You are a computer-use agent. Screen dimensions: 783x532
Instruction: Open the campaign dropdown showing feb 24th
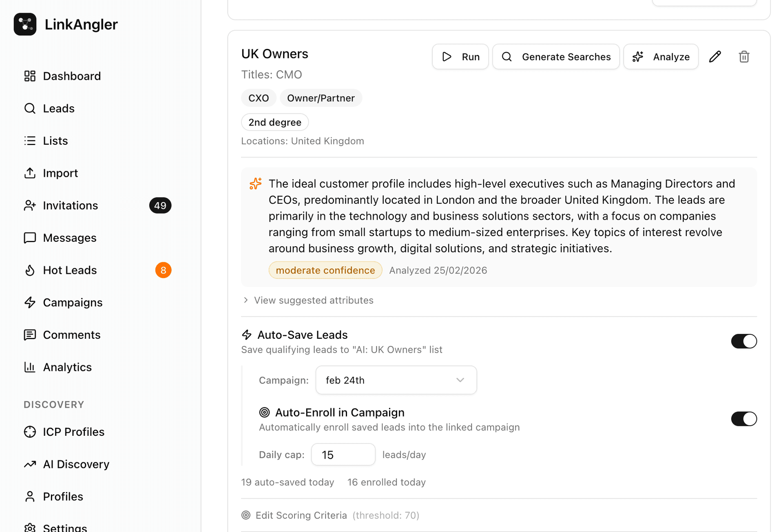tap(396, 380)
